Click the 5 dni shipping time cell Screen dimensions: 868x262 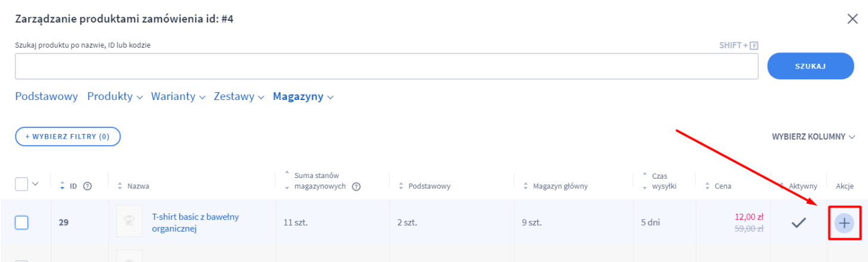652,223
